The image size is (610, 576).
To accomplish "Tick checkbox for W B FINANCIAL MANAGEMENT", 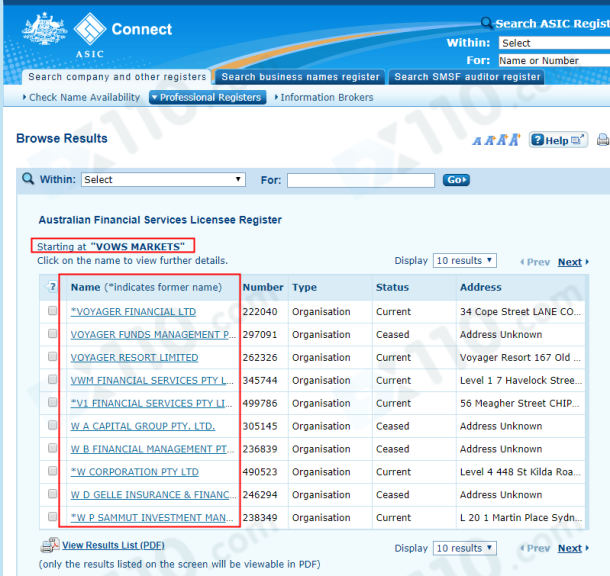I will tap(52, 448).
